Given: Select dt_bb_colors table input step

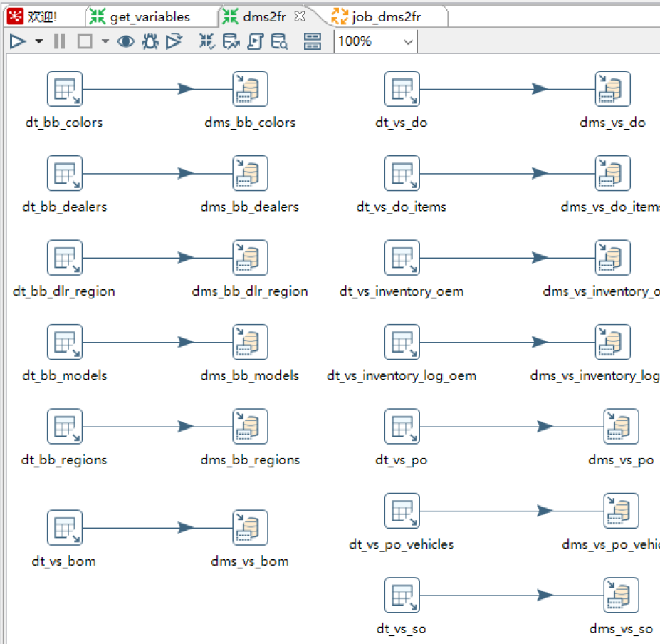Looking at the screenshot, I should (x=64, y=89).
